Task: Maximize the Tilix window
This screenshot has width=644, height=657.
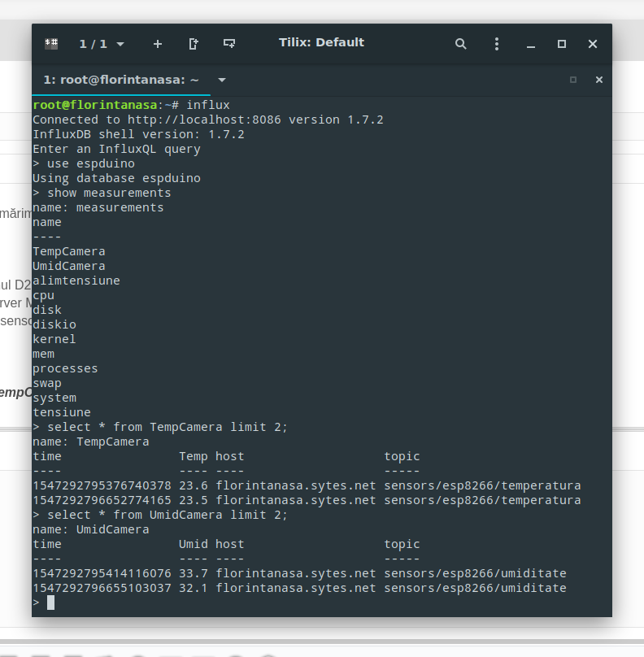Action: click(x=562, y=44)
